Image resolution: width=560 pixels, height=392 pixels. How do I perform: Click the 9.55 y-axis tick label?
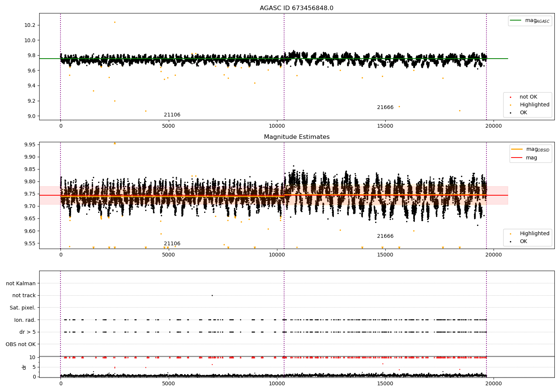(30, 243)
